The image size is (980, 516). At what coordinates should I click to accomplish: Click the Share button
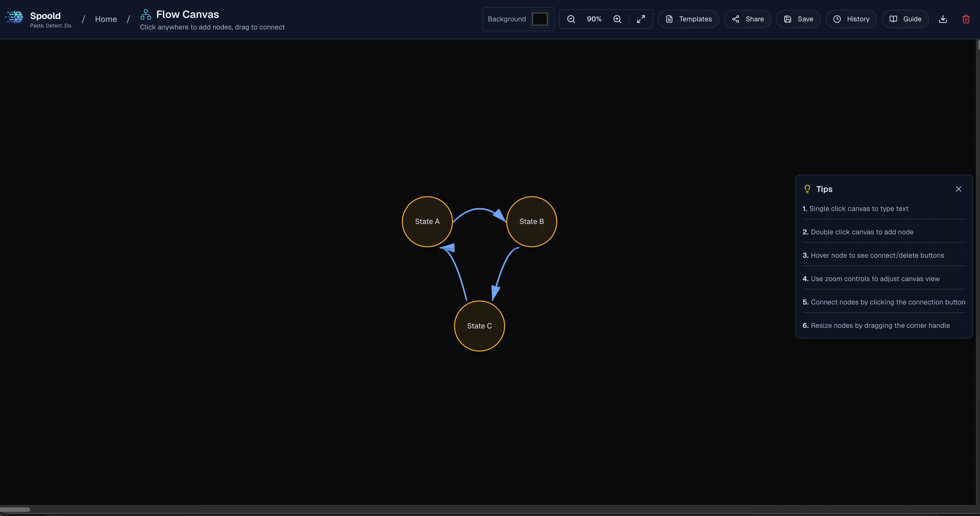tap(748, 19)
